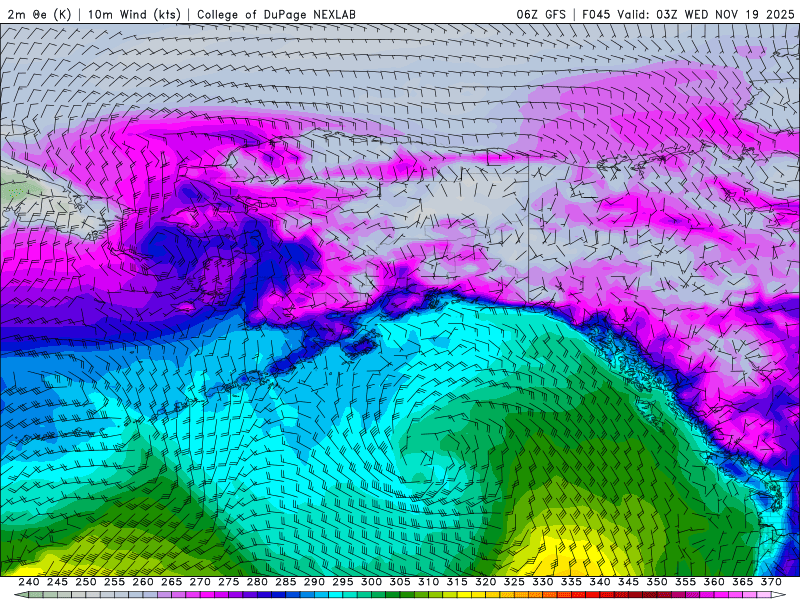Click the 250 value on the legend
The width and height of the screenshot is (800, 600).
pos(86,582)
